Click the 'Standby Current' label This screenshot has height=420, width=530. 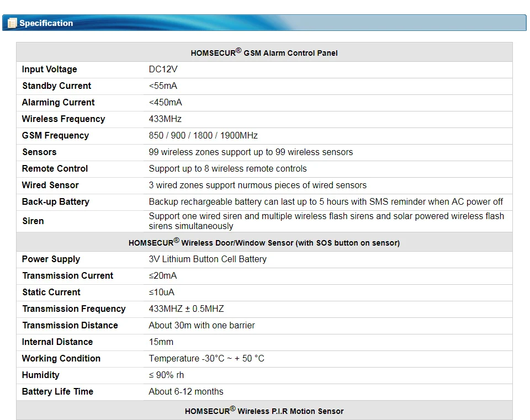click(x=57, y=86)
